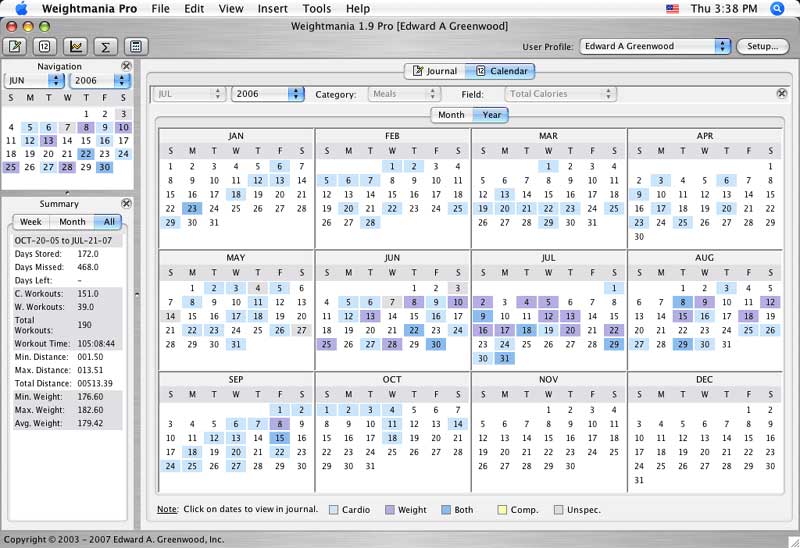Click the Avg. Weight value 179.42
The image size is (800, 548).
point(90,423)
